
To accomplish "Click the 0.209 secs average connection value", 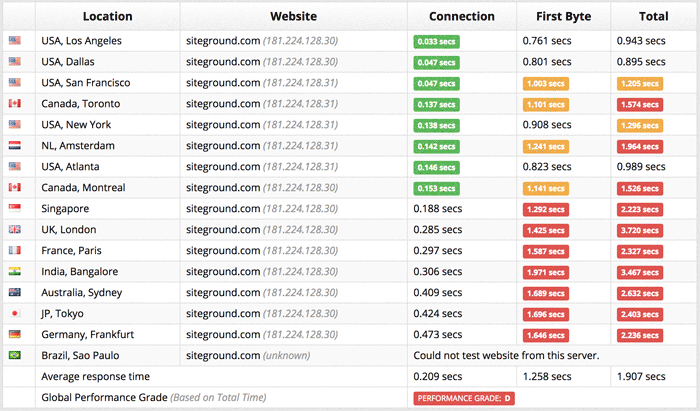I will [438, 376].
